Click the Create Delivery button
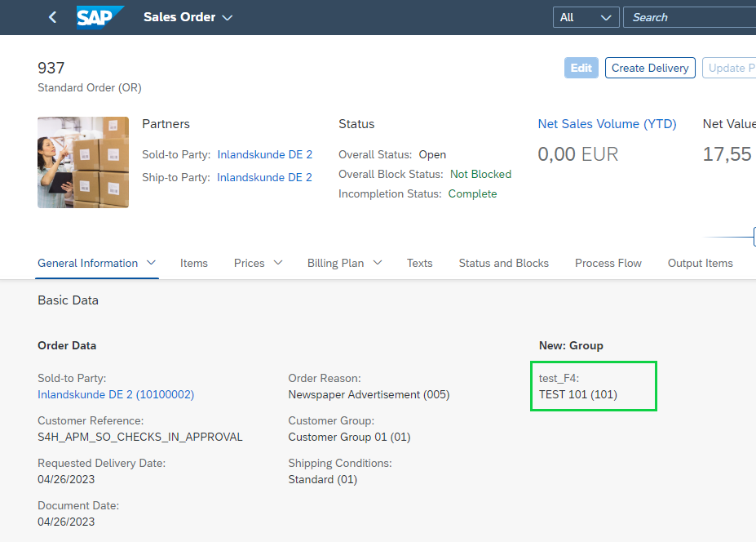 (650, 68)
